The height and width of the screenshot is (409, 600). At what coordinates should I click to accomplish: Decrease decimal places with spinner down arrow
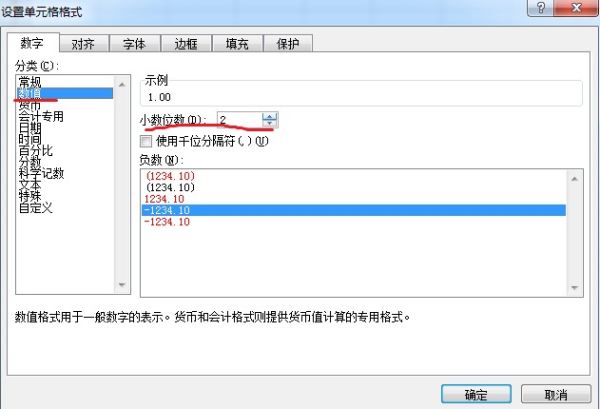(269, 123)
